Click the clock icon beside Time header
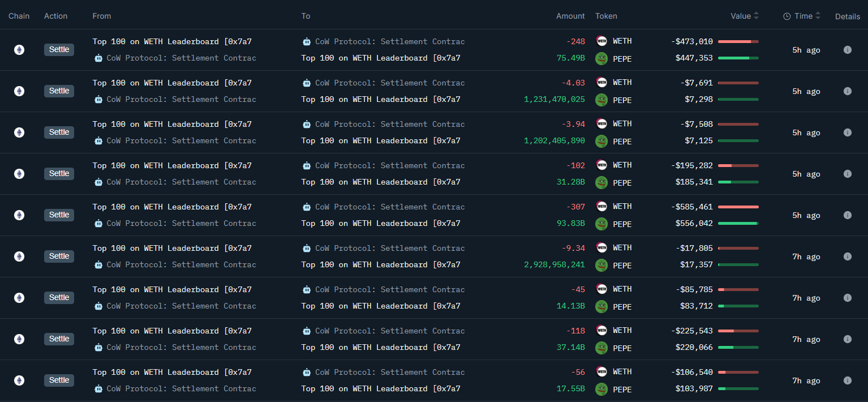This screenshot has height=402, width=868. click(787, 16)
